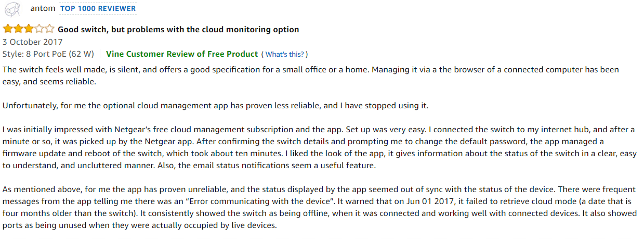Click the second filled rating star
Image resolution: width=644 pixels, height=240 pixels.
[x=18, y=29]
